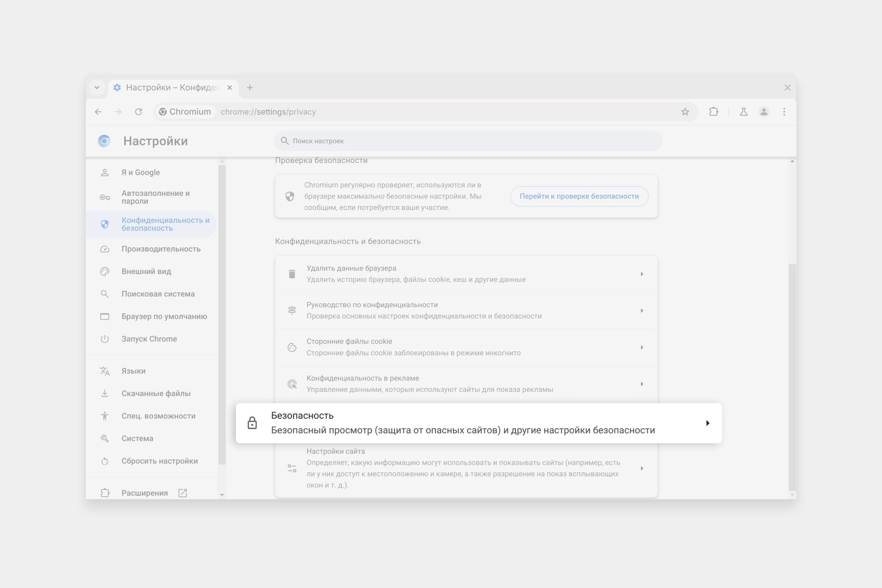882x588 pixels.
Task: Select Производительность in the sidebar
Action: click(161, 249)
